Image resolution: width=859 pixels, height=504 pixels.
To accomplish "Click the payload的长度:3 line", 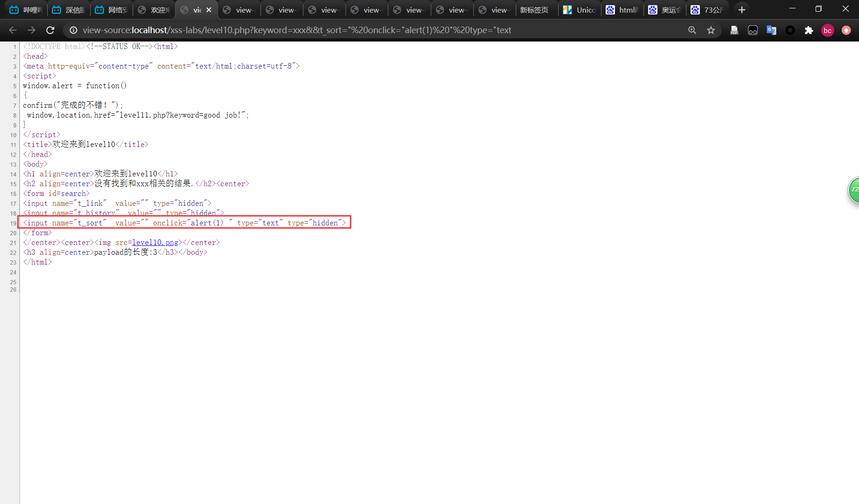I will coord(115,252).
